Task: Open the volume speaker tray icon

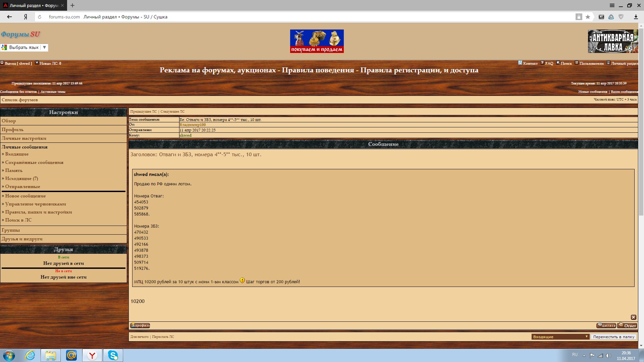Action: coord(608,356)
